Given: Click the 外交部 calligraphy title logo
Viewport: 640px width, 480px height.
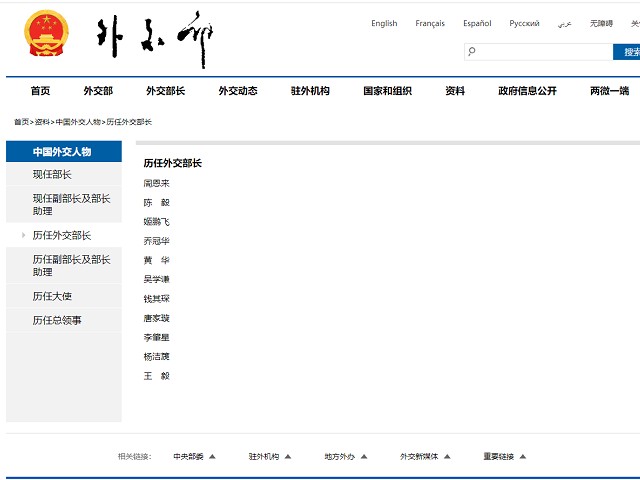Looking at the screenshot, I should click(155, 40).
